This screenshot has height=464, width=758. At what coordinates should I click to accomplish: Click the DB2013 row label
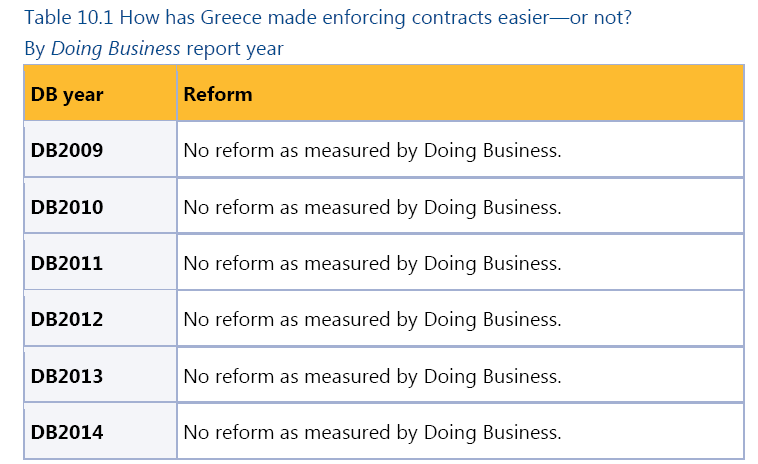[x=67, y=376]
